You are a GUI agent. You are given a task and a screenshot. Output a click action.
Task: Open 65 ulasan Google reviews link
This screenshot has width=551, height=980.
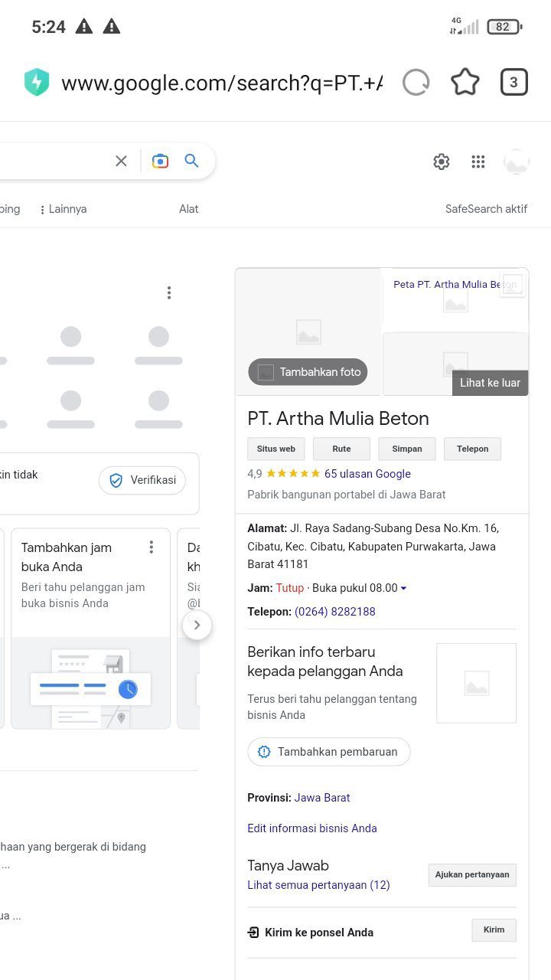click(x=367, y=474)
